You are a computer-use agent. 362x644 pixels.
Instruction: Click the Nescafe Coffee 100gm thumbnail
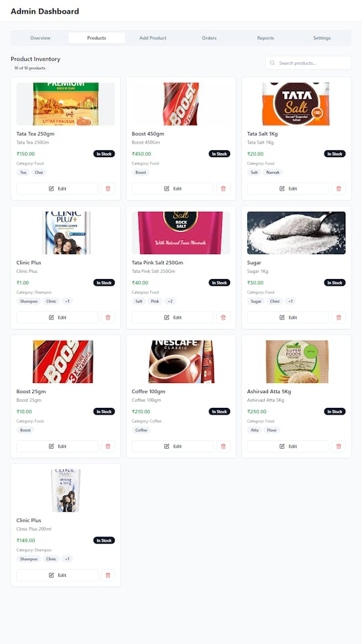[x=181, y=362]
